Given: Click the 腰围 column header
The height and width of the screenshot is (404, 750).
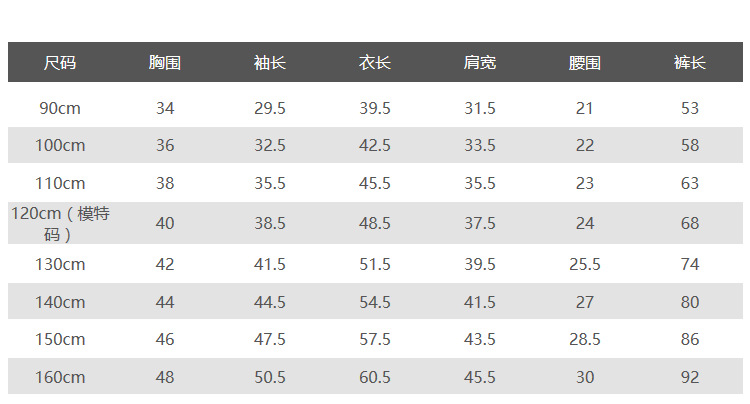Looking at the screenshot, I should pos(585,63).
